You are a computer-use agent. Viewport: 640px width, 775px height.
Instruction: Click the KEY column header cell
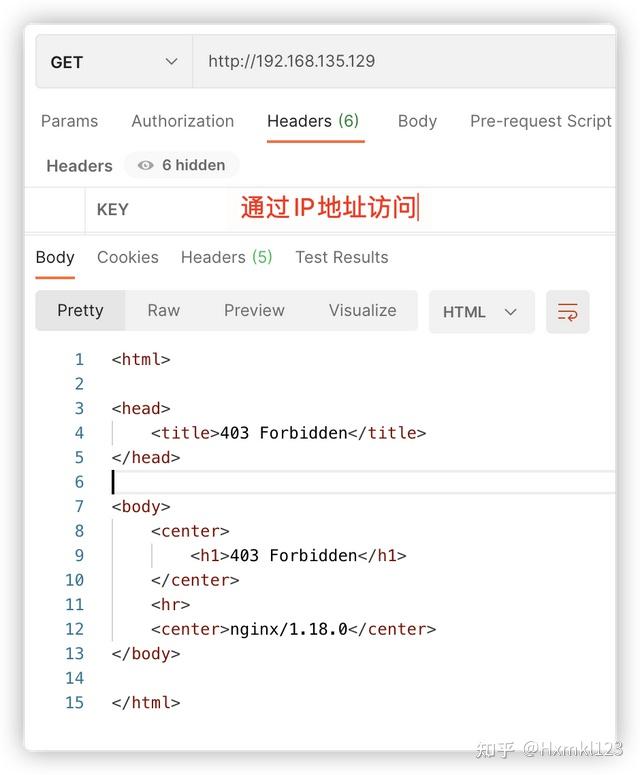[x=157, y=210]
